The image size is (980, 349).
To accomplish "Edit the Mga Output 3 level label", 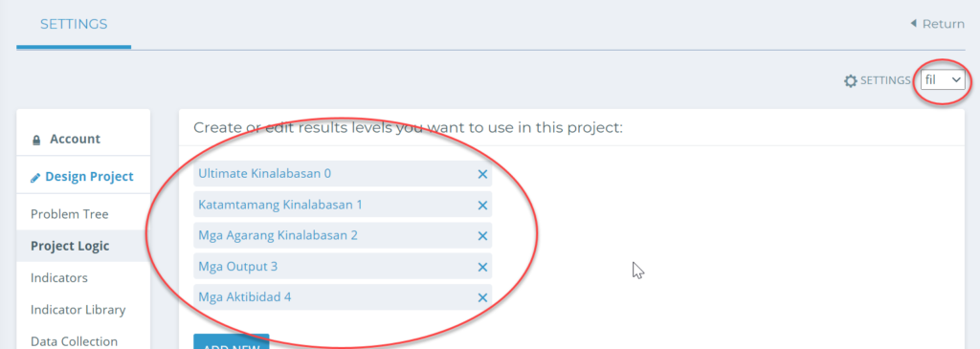I will coord(237,267).
